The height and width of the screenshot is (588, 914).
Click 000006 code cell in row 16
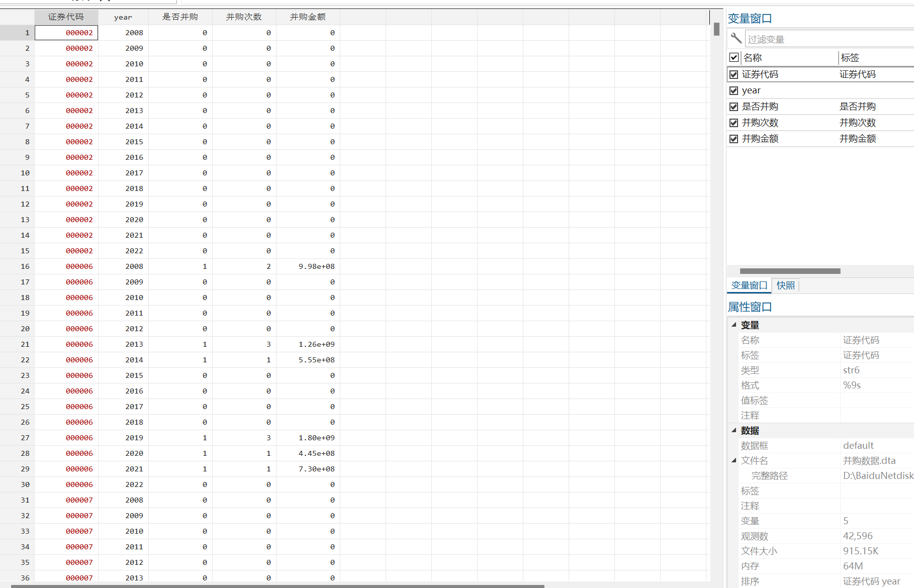coord(66,266)
